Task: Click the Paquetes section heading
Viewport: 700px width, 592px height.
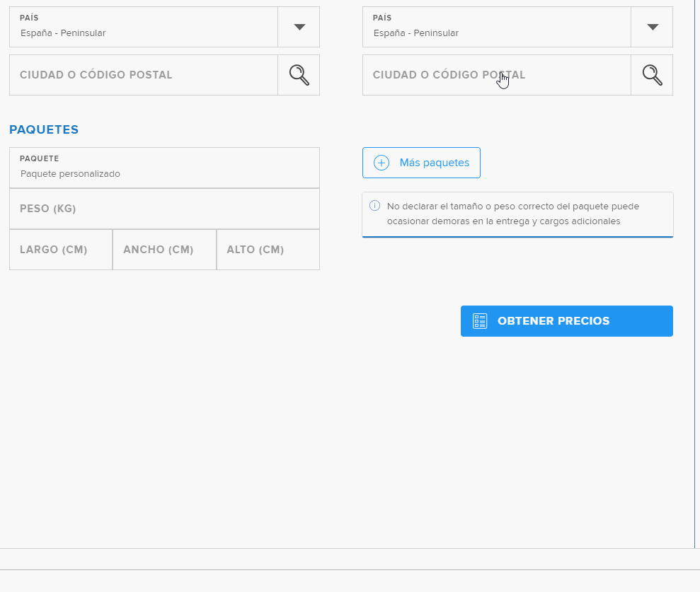Action: 44,130
